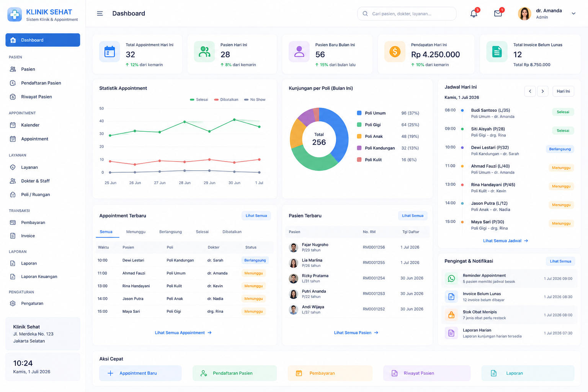The width and height of the screenshot is (588, 392).
Task: Switch to the Berlangsung tab
Action: point(171,232)
